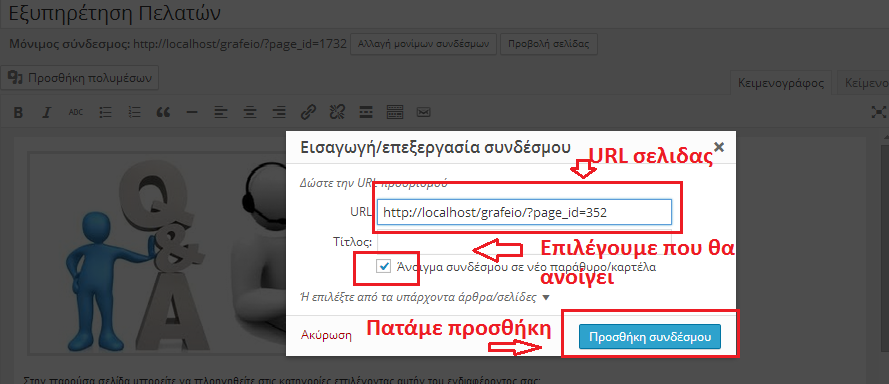Insert a numbered list
This screenshot has width=889, height=384.
[x=134, y=112]
